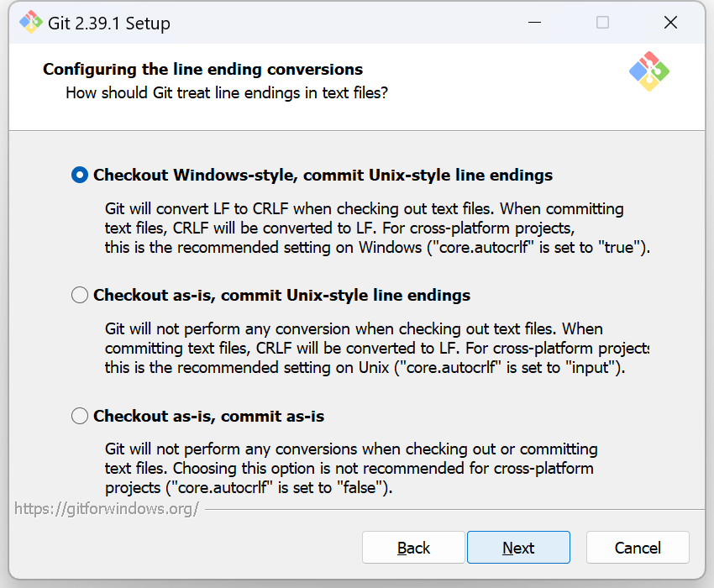Click the description mentioning core.autocrlf set to "false"
Image resolution: width=714 pixels, height=588 pixels.
(350, 469)
